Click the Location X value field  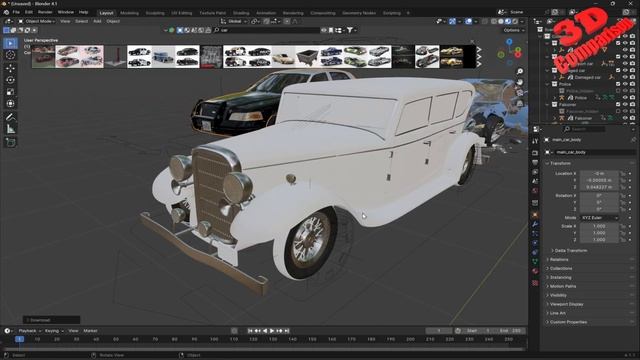(599, 173)
